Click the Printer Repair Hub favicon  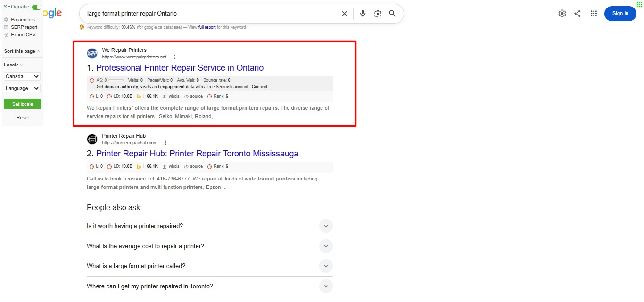92,139
